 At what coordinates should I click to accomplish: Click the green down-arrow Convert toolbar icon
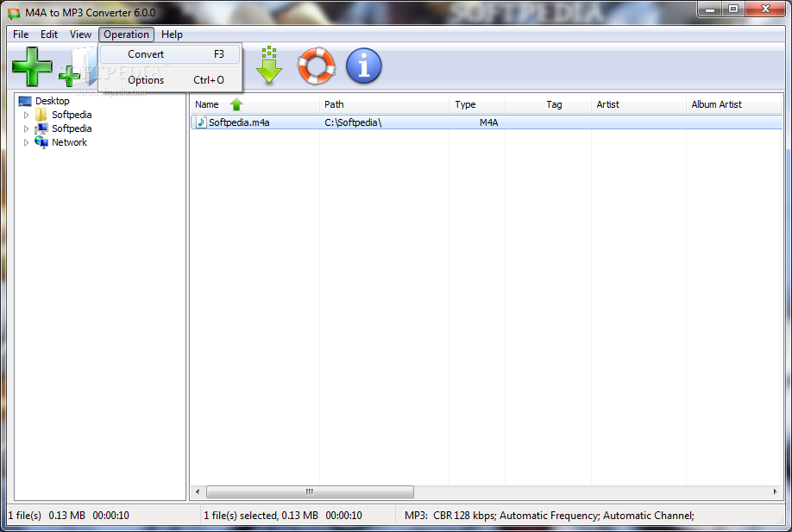coord(269,66)
